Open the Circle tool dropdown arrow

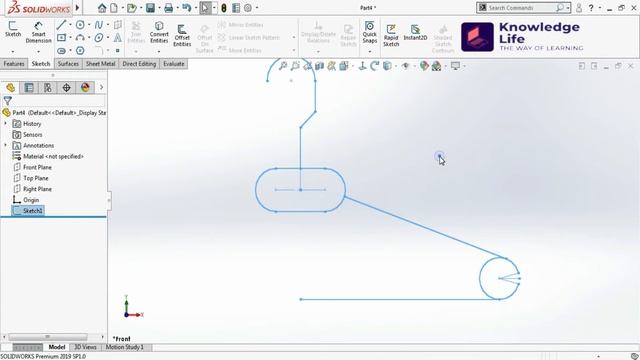coord(89,25)
